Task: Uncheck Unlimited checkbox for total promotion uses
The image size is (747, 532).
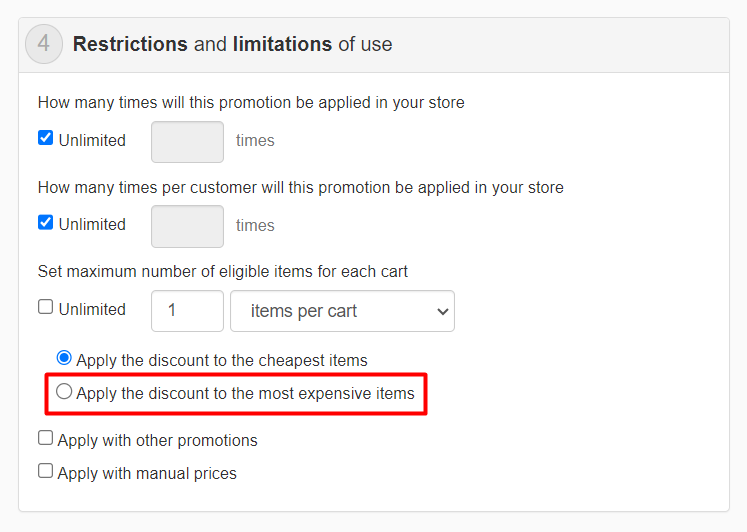Action: [45, 138]
